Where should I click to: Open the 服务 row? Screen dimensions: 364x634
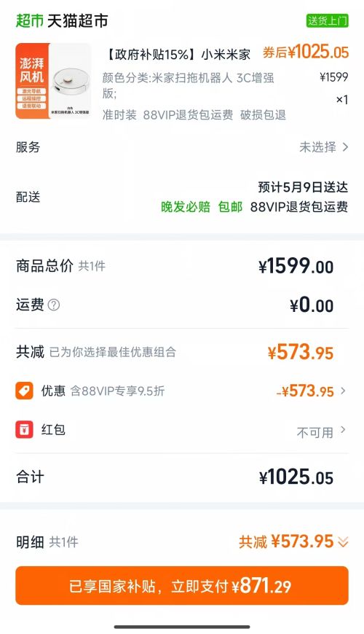[182, 147]
